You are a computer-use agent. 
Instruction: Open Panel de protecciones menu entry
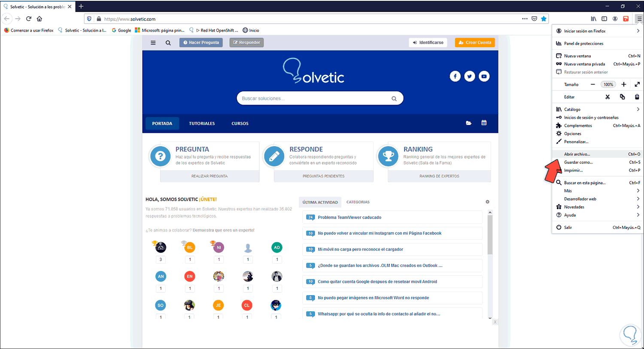[598, 43]
